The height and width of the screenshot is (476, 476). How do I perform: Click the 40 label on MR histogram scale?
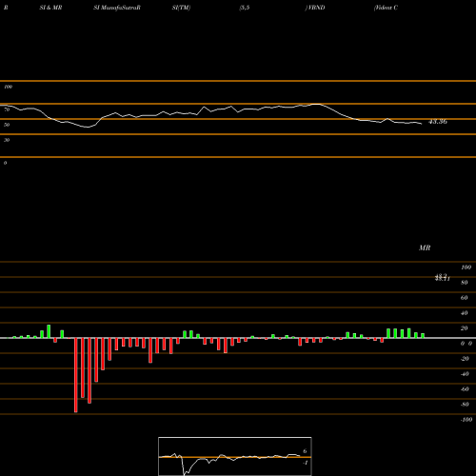pyautogui.click(x=465, y=313)
